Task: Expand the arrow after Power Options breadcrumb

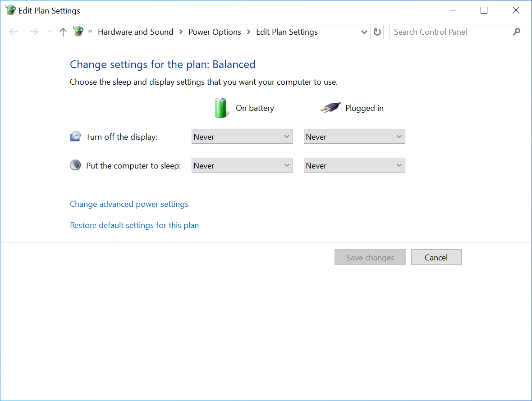Action: point(249,32)
